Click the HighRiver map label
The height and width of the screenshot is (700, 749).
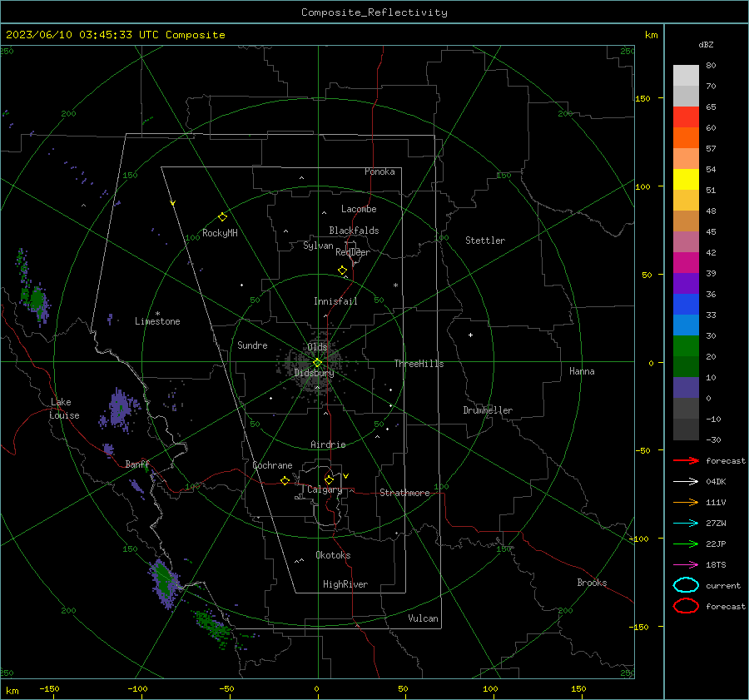[345, 584]
